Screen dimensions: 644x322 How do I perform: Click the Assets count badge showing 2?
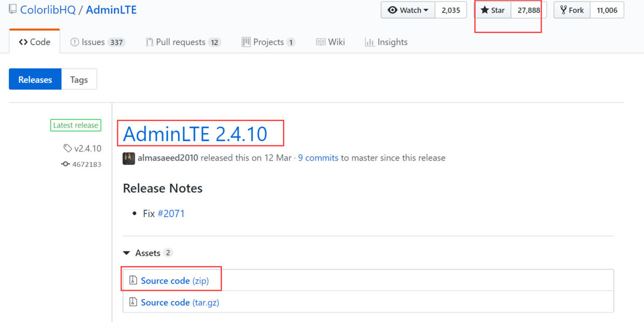click(x=168, y=253)
